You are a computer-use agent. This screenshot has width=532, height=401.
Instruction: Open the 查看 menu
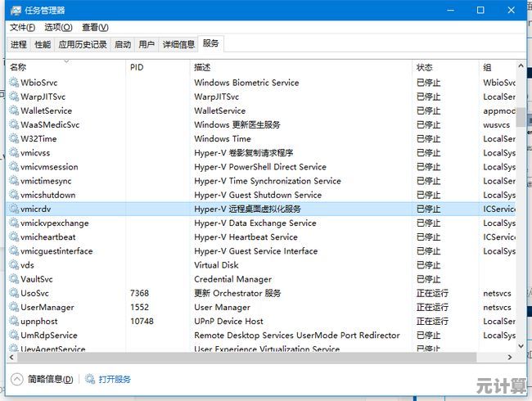(95, 27)
